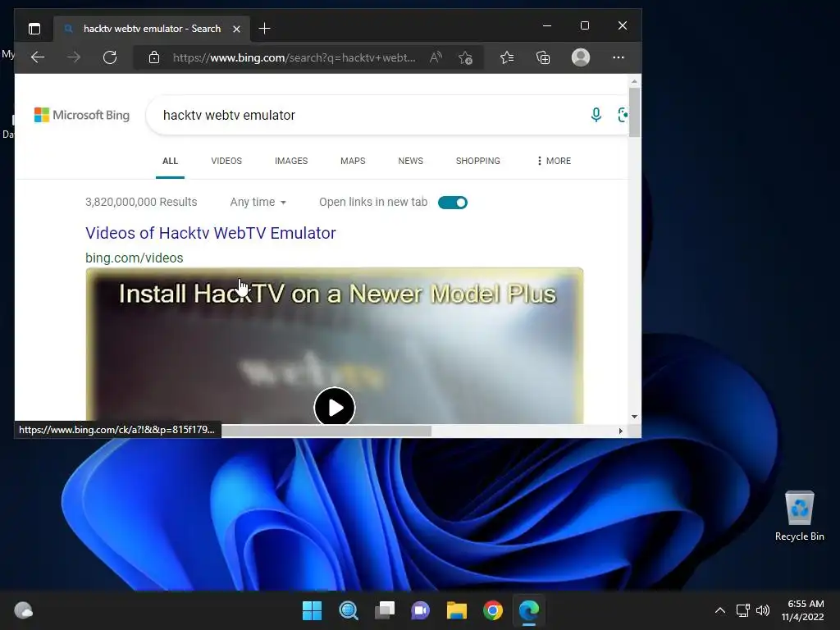
Task: Click the scroll right arrow
Action: [x=620, y=431]
